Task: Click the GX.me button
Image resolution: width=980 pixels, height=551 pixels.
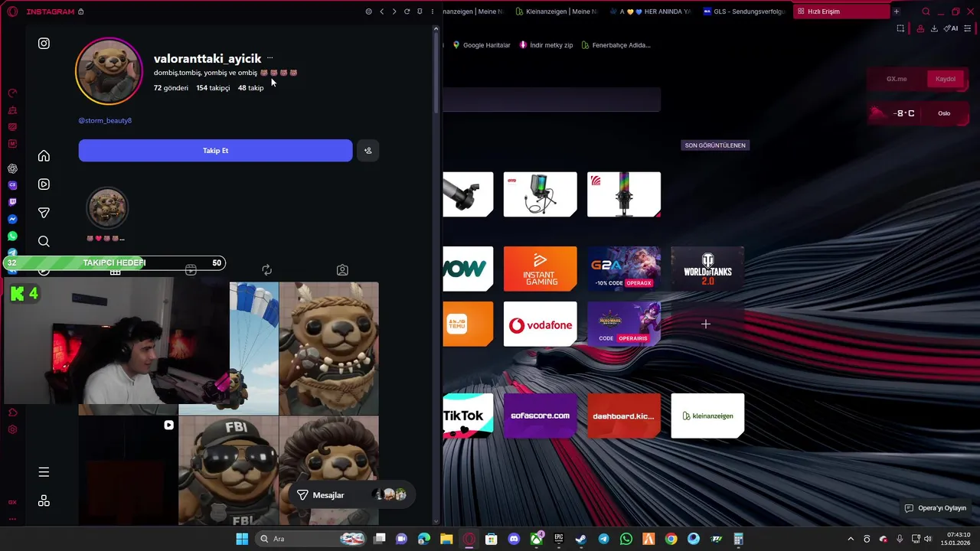Action: [x=897, y=79]
